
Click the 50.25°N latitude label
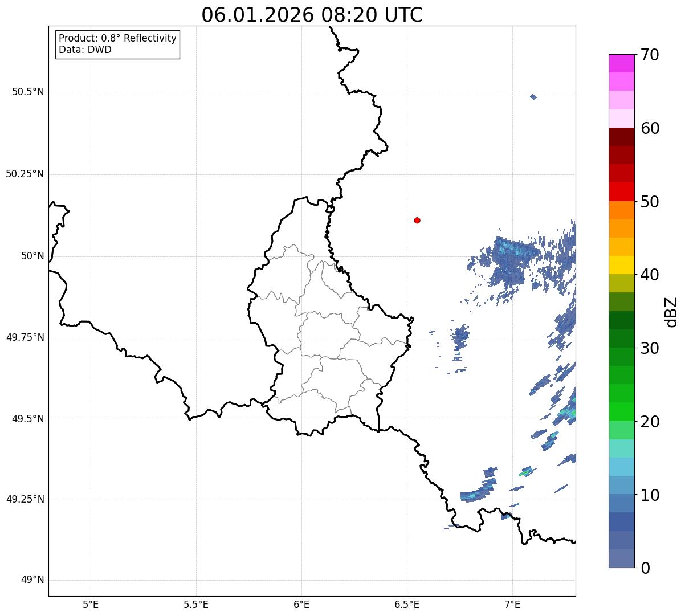(25, 174)
